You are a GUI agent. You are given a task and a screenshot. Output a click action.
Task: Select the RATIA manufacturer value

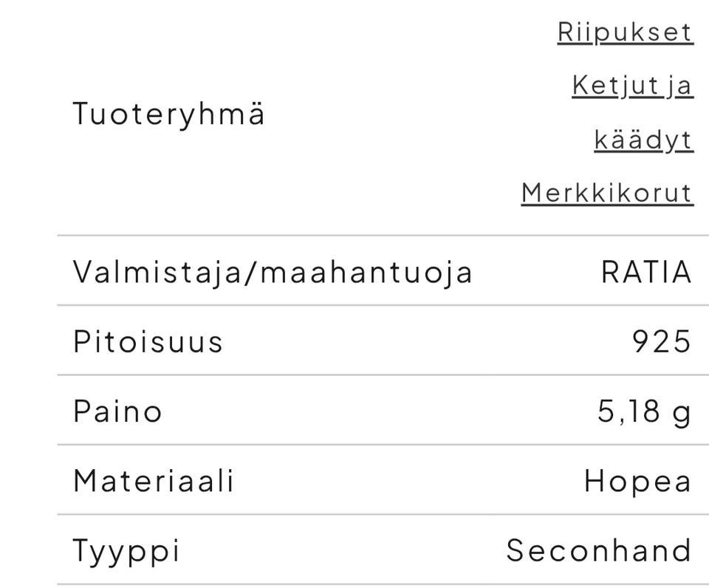(645, 271)
